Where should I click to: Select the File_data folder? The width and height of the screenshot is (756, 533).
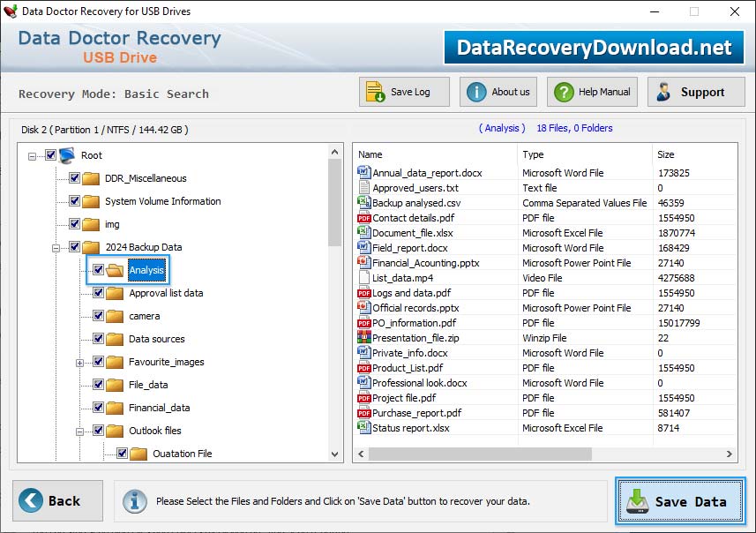point(148,385)
